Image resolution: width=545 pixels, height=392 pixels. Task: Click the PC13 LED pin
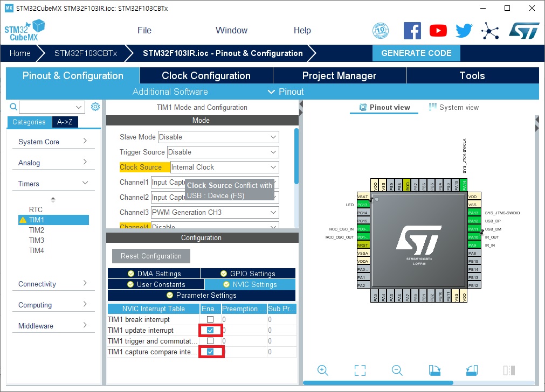(x=363, y=205)
